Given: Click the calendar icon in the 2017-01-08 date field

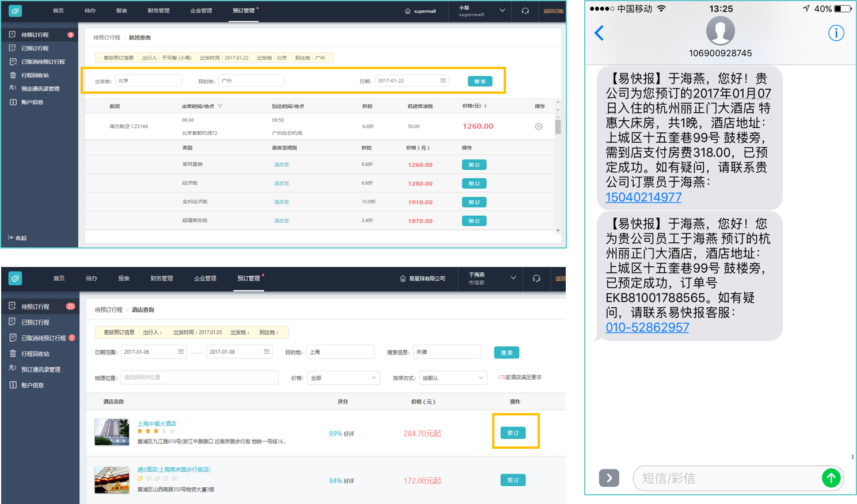Looking at the screenshot, I should 266,352.
